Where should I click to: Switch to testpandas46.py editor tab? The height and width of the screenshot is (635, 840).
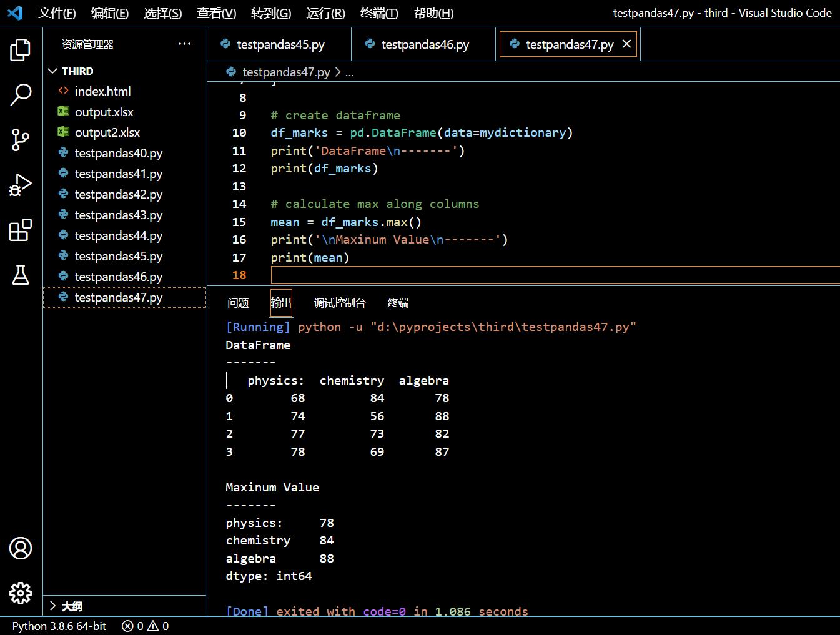tap(423, 44)
